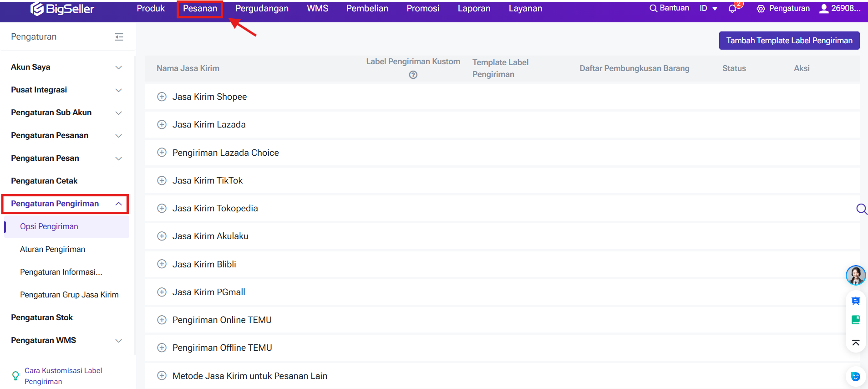Open the Pesanan menu
The width and height of the screenshot is (868, 389).
coord(200,9)
